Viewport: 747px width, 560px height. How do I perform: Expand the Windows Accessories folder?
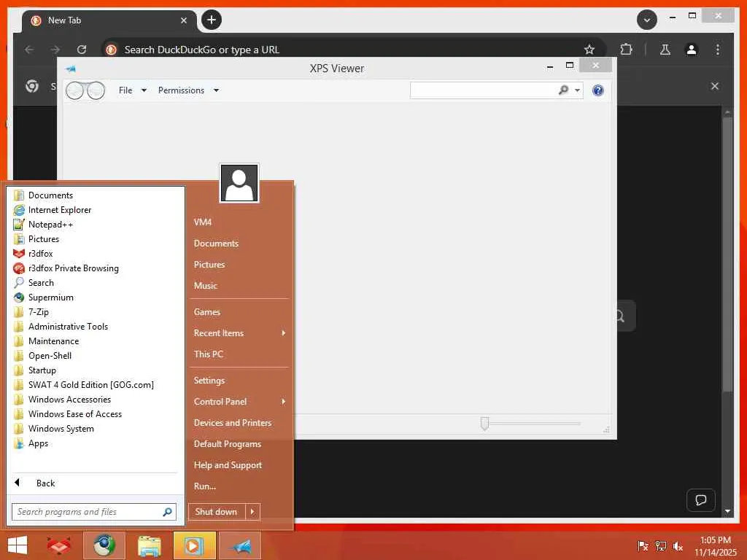69,400
